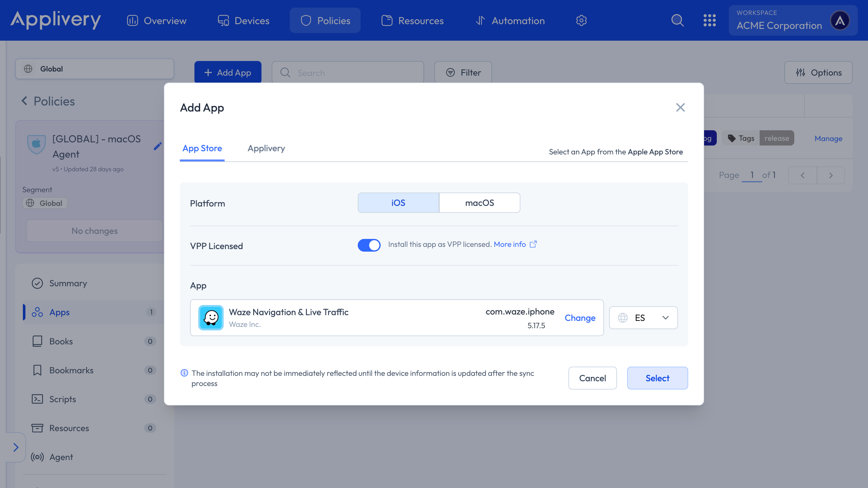Click the pencil edit icon for policy name
868x488 pixels.
[158, 146]
